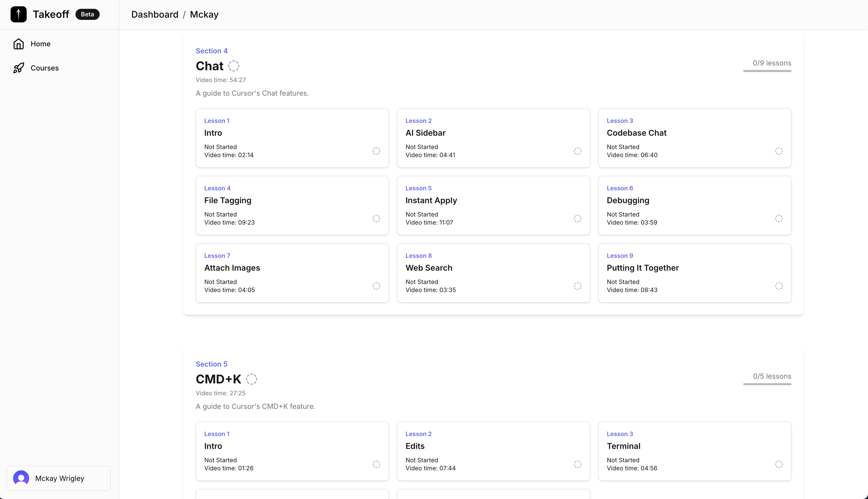Open the Instant Apply lesson title
The image size is (868, 499).
pos(431,200)
